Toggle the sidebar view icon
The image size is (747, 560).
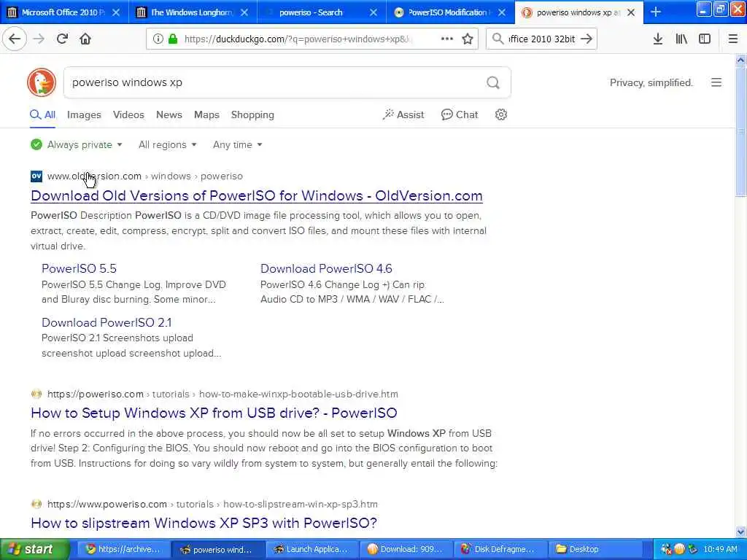coord(705,39)
